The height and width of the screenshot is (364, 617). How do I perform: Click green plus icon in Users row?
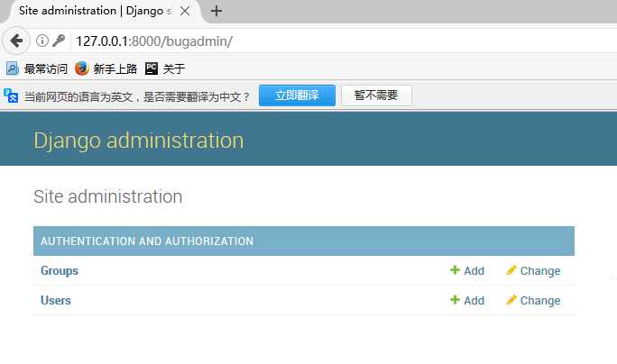coord(455,300)
